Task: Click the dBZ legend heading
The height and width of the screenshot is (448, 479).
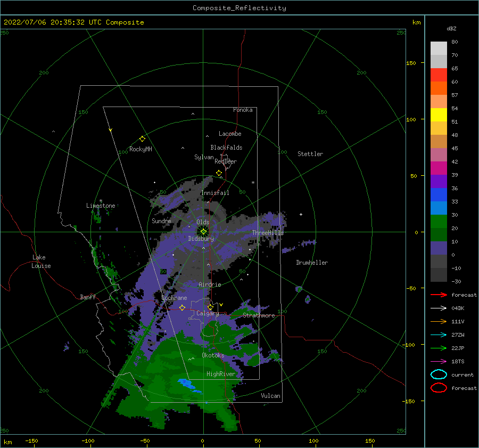Action: (451, 28)
